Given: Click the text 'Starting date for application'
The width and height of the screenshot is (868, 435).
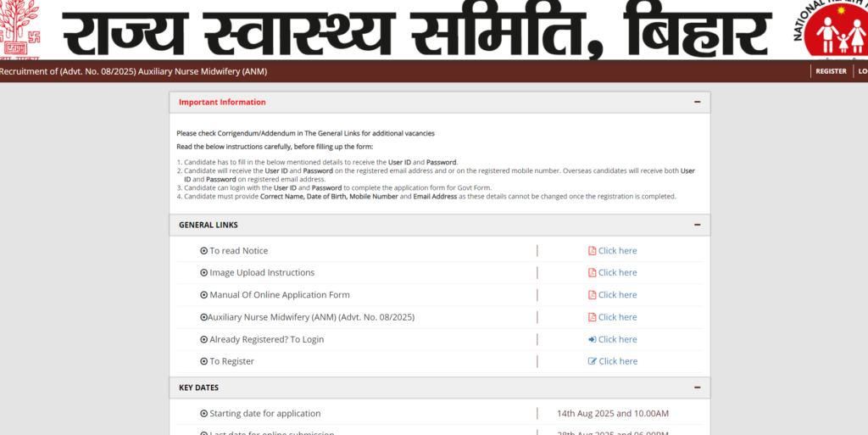Looking at the screenshot, I should pyautogui.click(x=265, y=414).
